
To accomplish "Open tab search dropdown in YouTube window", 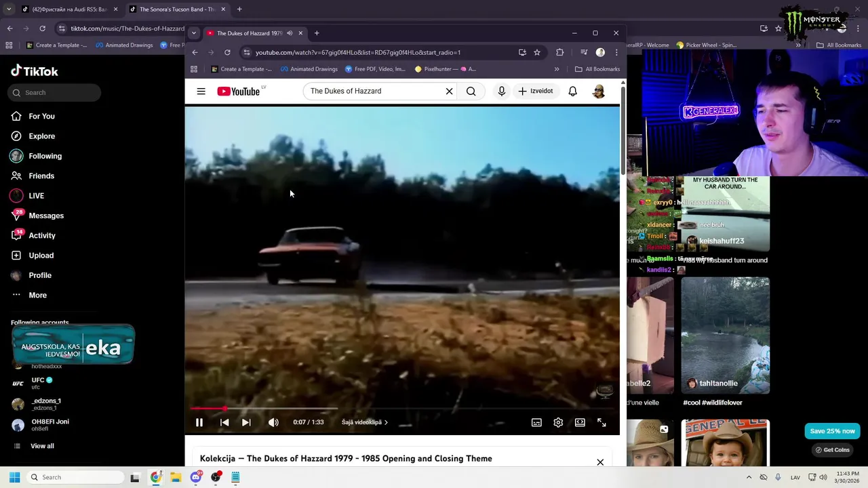I will pos(193,33).
